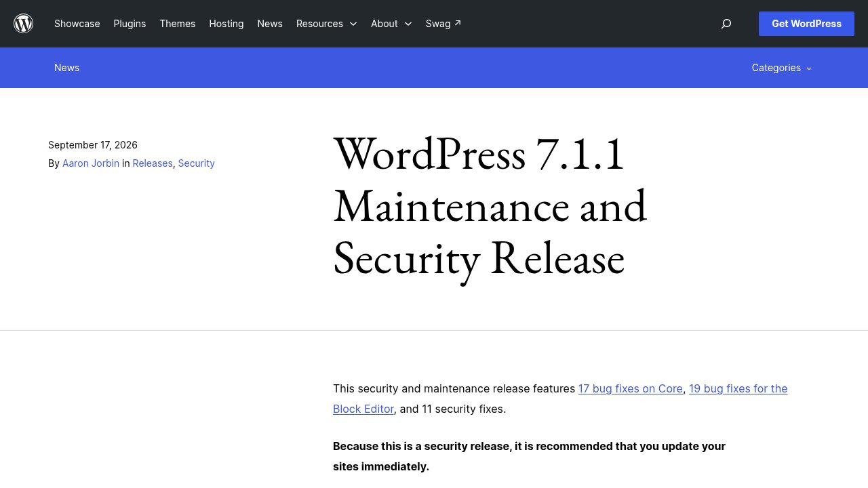Open Showcase in top navigation
Image resolution: width=868 pixels, height=488 pixels.
[x=77, y=24]
